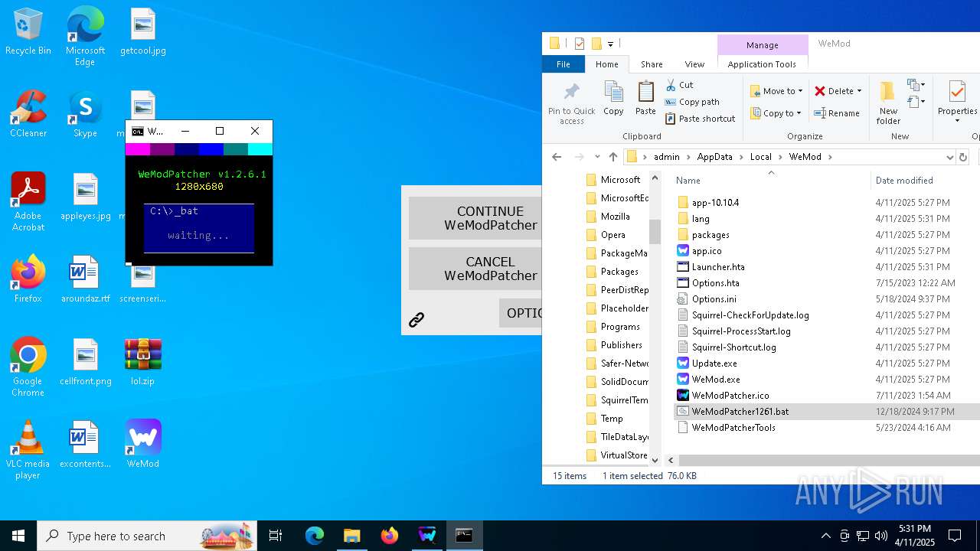
Task: Click CONTINUE WeModPatcher button
Action: [475, 218]
